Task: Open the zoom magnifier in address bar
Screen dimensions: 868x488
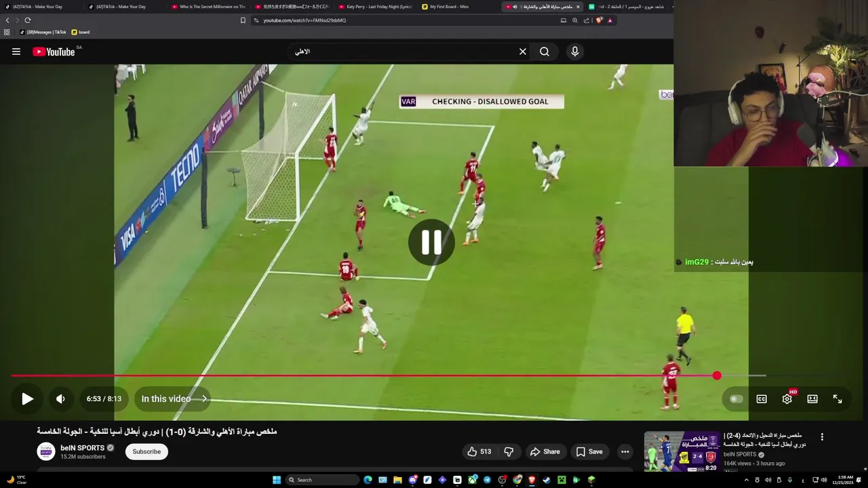Action: [x=575, y=20]
